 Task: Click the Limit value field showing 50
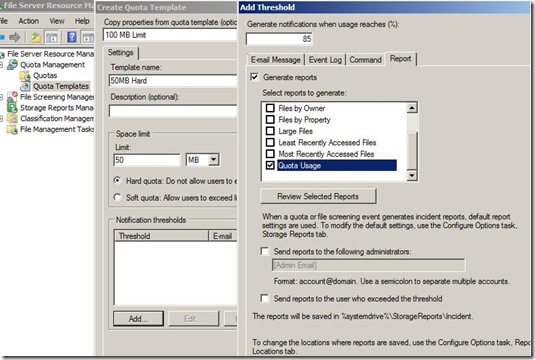(146, 160)
